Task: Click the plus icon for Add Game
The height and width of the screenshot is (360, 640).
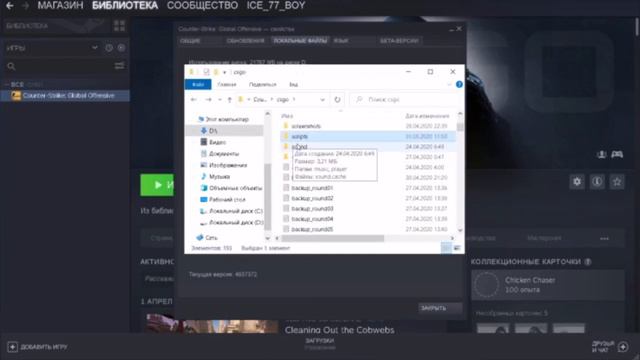Action: point(12,347)
